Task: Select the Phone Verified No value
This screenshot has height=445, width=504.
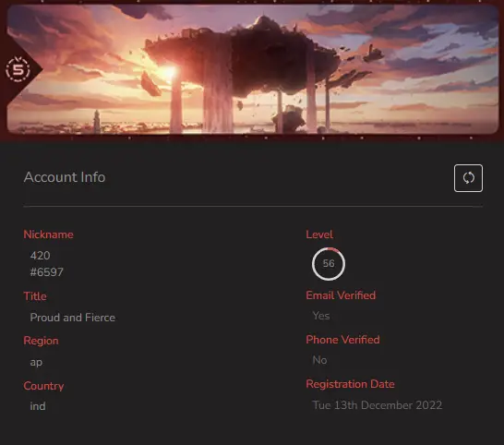Action: (x=319, y=360)
